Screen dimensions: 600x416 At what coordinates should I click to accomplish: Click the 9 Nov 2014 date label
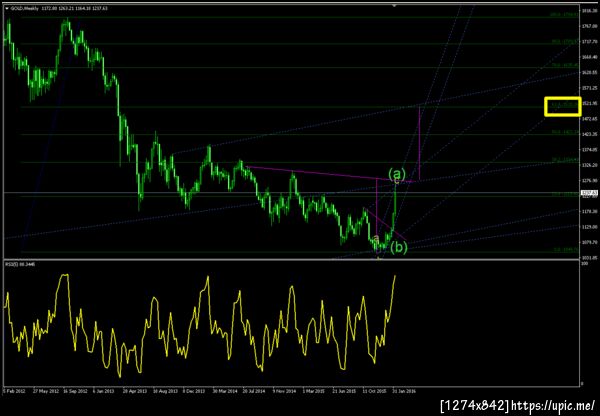click(x=284, y=392)
